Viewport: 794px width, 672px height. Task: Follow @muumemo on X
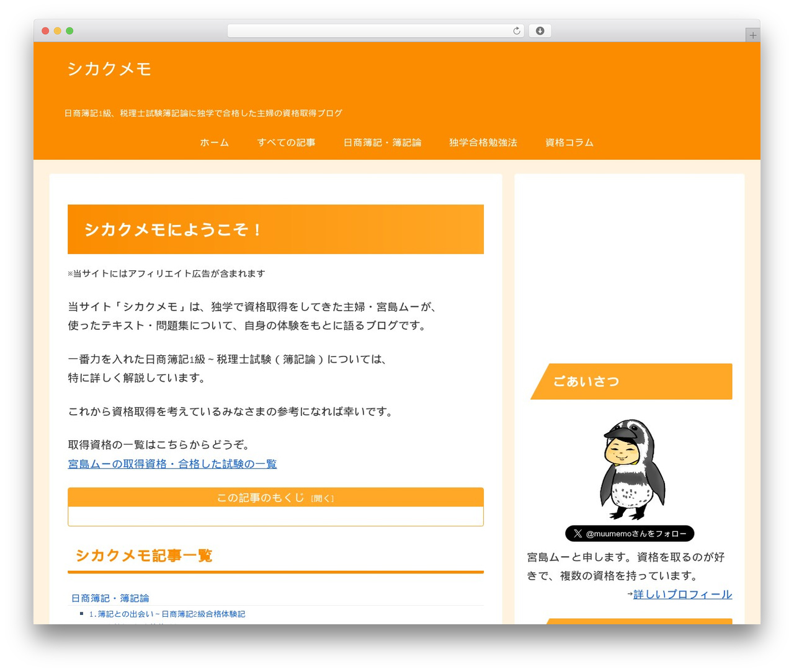pyautogui.click(x=630, y=533)
